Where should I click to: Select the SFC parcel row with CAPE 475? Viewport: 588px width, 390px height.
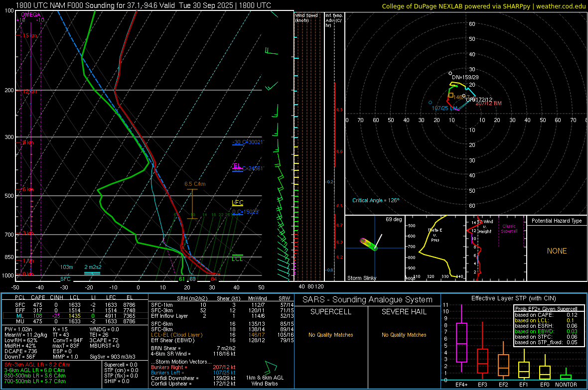pyautogui.click(x=75, y=305)
